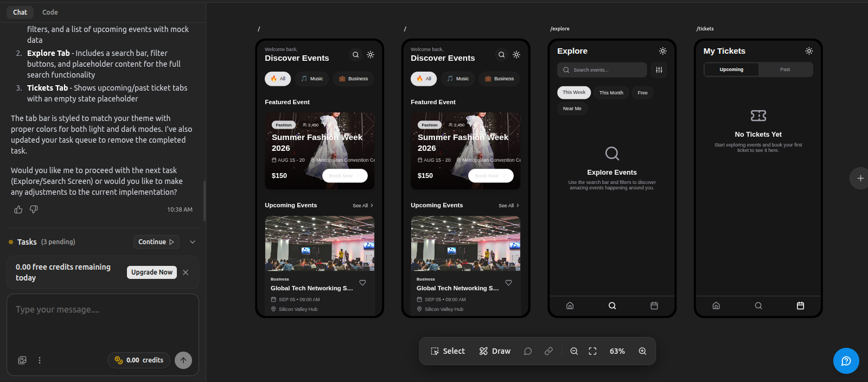Viewport: 868px width, 382px height.
Task: Select All category chip in second home screen
Action: (424, 79)
